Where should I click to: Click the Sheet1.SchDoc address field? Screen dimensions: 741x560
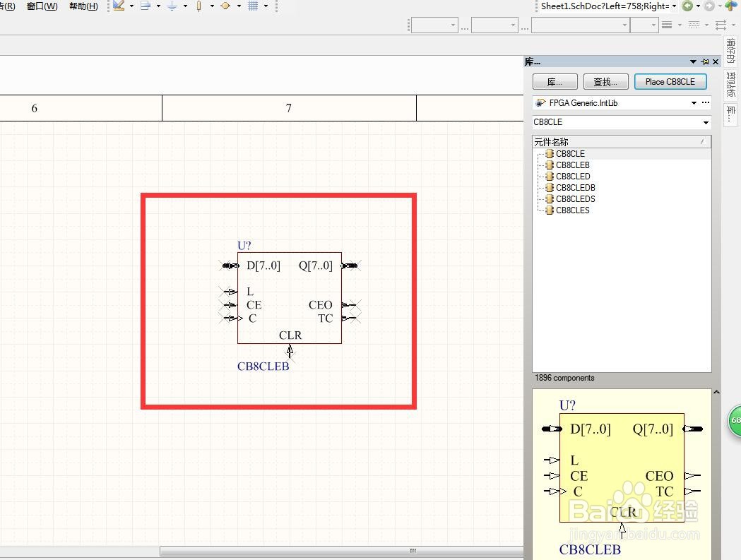click(x=605, y=6)
